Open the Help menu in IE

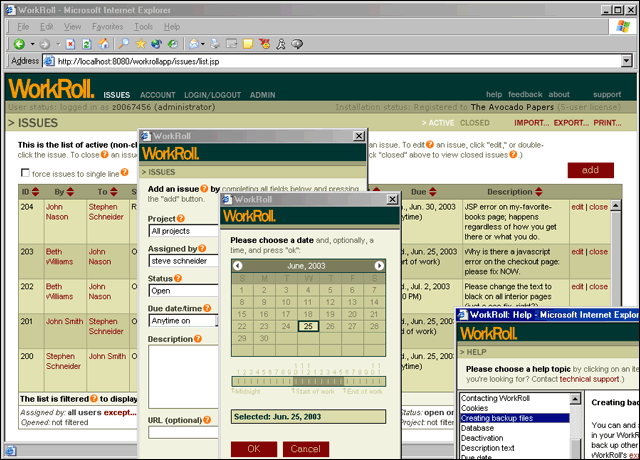click(x=172, y=27)
